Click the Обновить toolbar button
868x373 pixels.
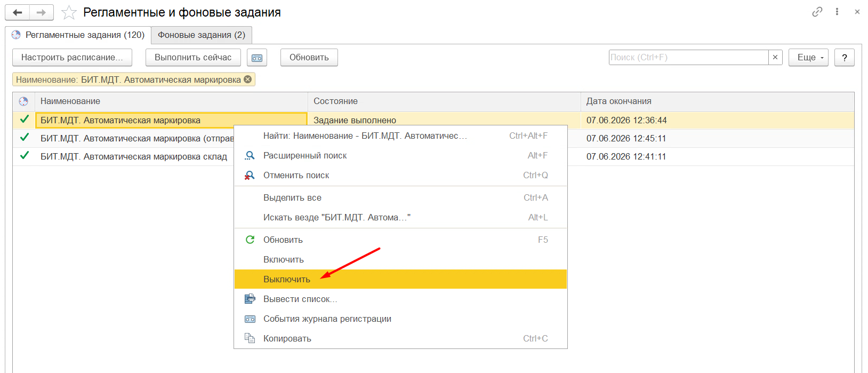[309, 58]
